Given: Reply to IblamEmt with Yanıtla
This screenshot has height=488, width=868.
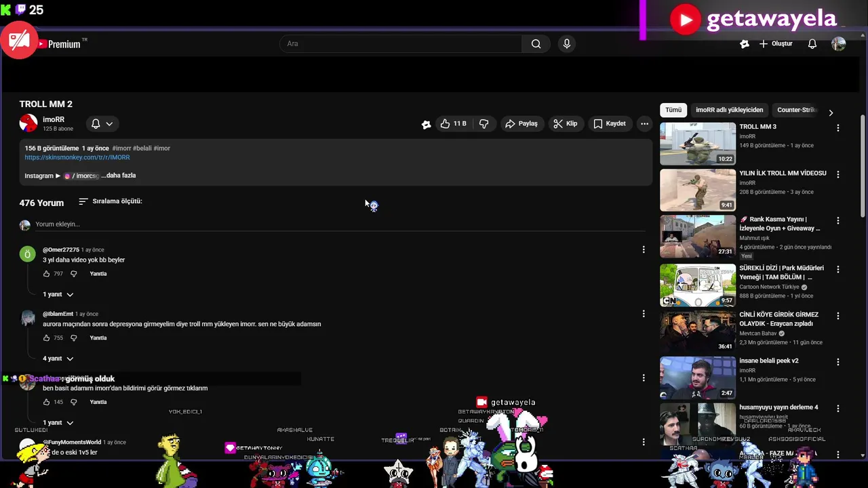Looking at the screenshot, I should click(98, 338).
